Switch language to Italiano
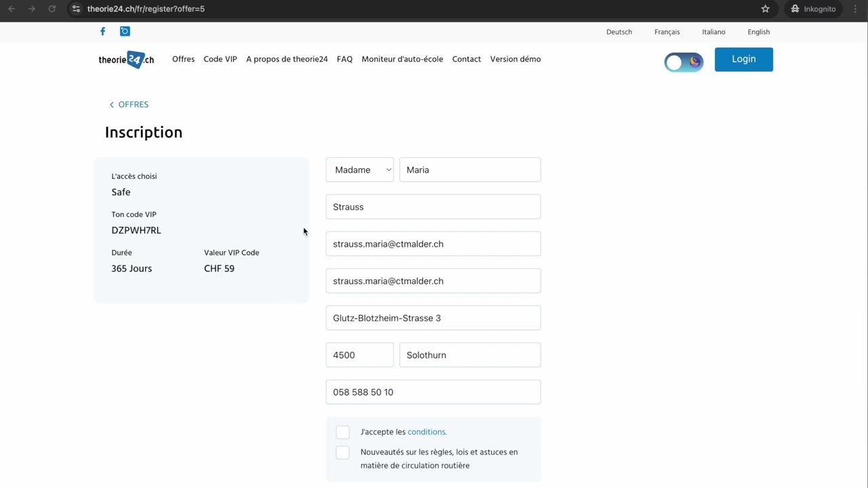 [713, 32]
